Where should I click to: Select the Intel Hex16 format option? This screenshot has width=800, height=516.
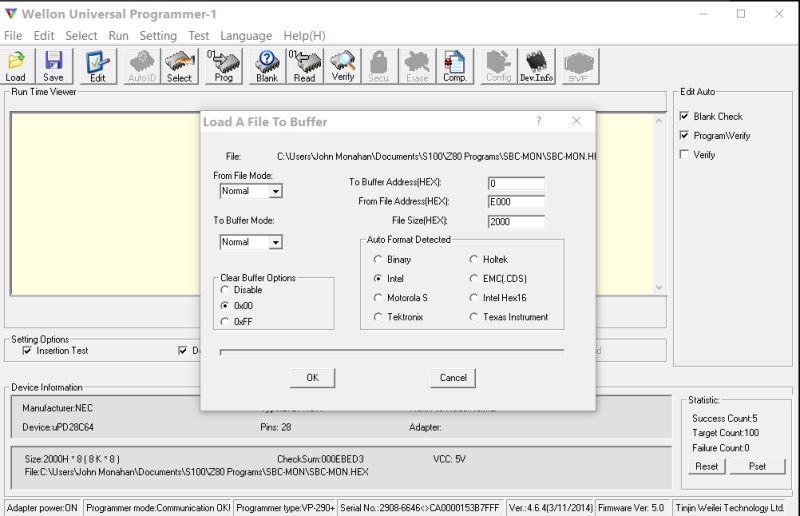click(x=473, y=298)
